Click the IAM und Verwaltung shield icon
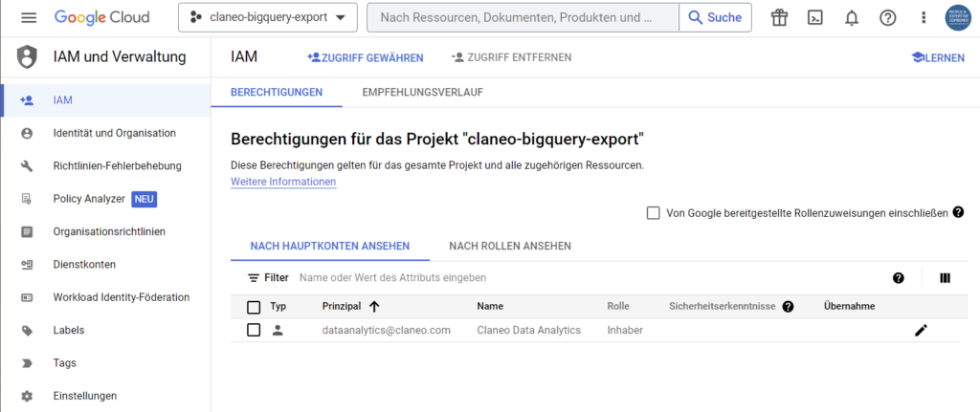This screenshot has width=980, height=412. coord(26,57)
